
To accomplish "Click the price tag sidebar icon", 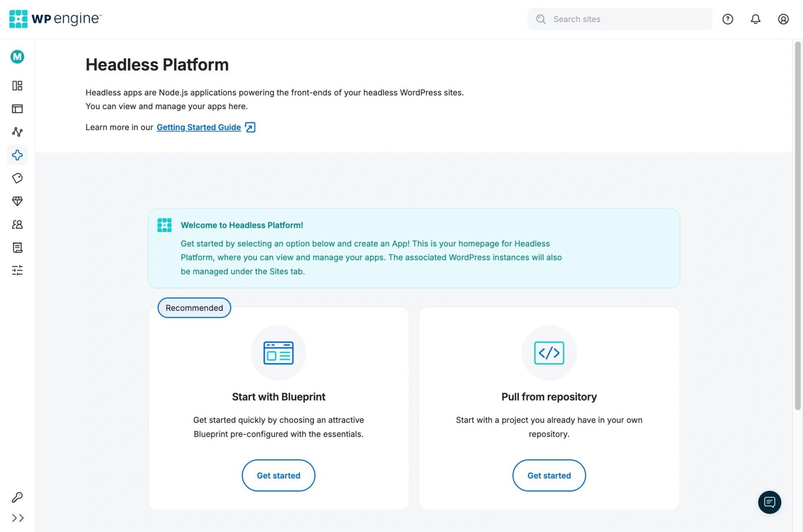I will 17,178.
